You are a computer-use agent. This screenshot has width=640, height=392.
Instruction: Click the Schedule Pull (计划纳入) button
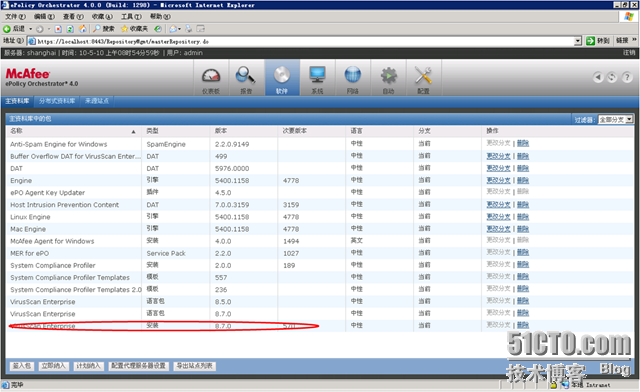[x=88, y=366]
